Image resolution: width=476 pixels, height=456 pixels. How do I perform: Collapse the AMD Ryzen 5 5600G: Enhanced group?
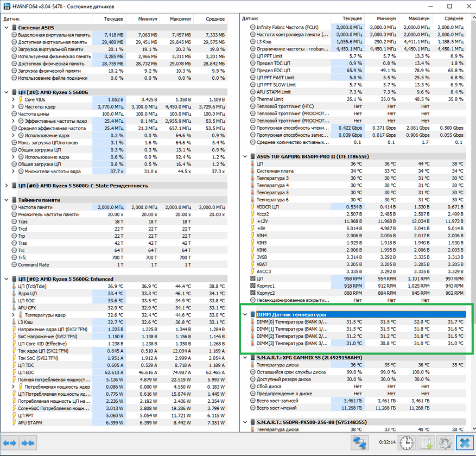7,278
